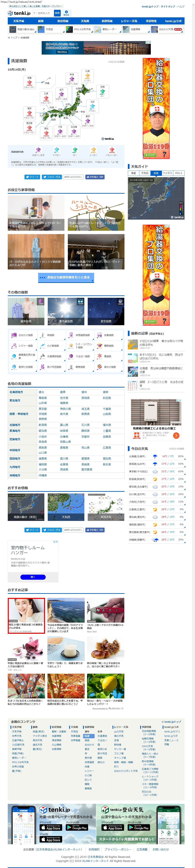Click the Google Play badge under Android版 in the 地震・台風 banner
Image resolution: width=195 pixels, height=868 pixels.
coord(77,828)
